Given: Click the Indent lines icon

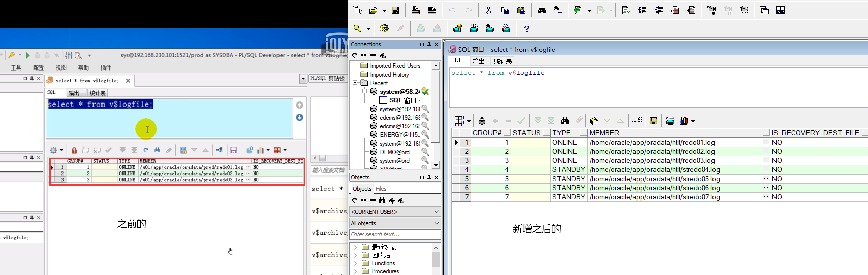Looking at the screenshot, I should click(642, 10).
